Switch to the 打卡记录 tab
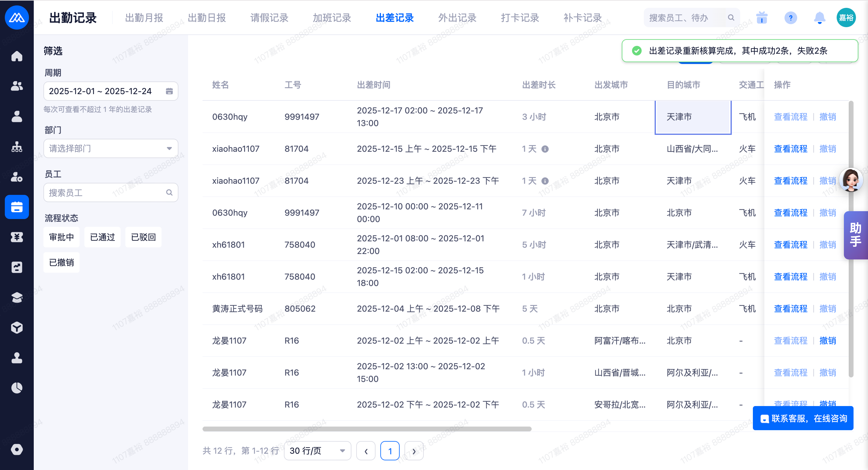868x470 pixels. (520, 17)
